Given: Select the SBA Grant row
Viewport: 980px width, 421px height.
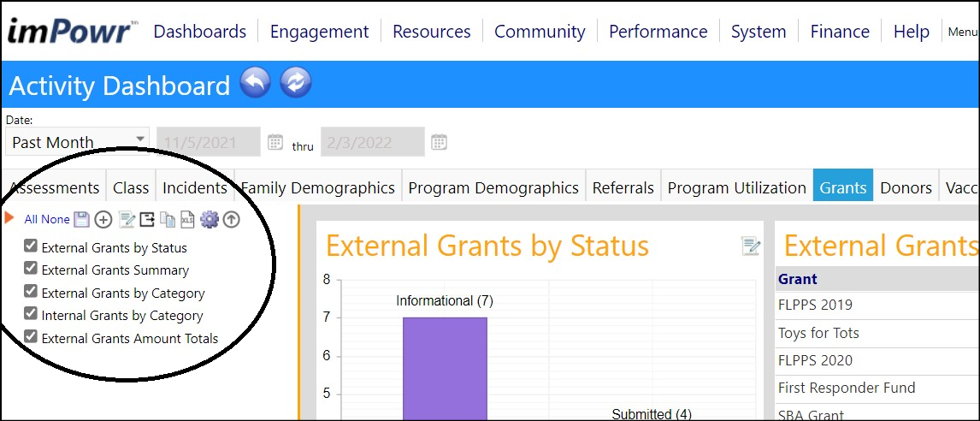Looking at the screenshot, I should click(x=877, y=412).
